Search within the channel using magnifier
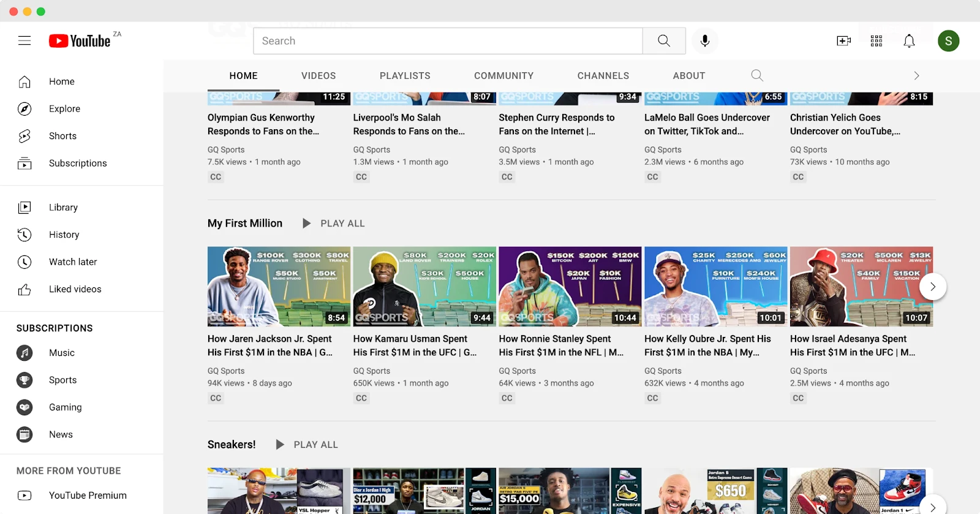 click(757, 75)
